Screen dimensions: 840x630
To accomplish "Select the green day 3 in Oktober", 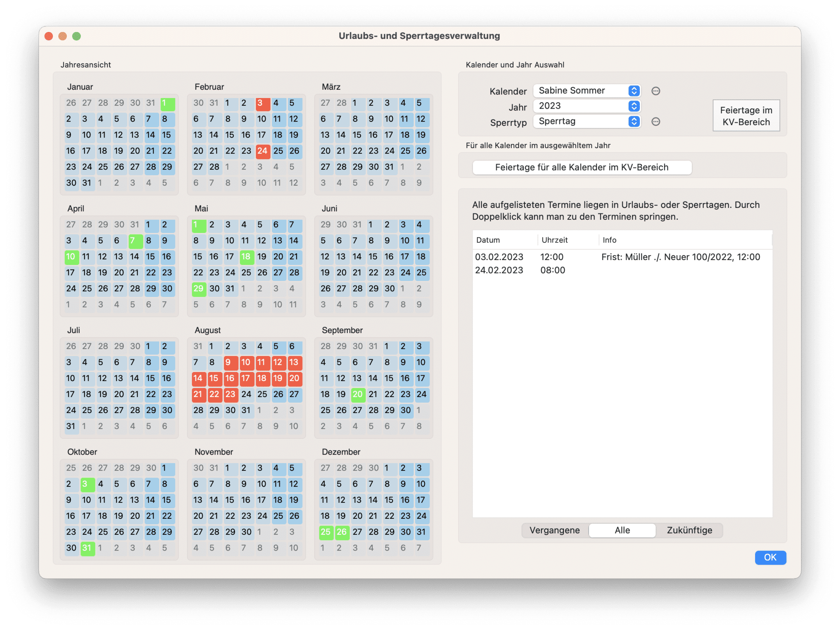I will click(87, 484).
